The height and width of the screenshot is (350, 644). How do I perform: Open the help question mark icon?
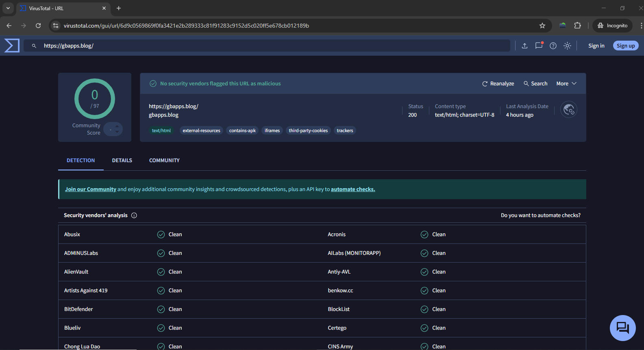[x=553, y=46]
